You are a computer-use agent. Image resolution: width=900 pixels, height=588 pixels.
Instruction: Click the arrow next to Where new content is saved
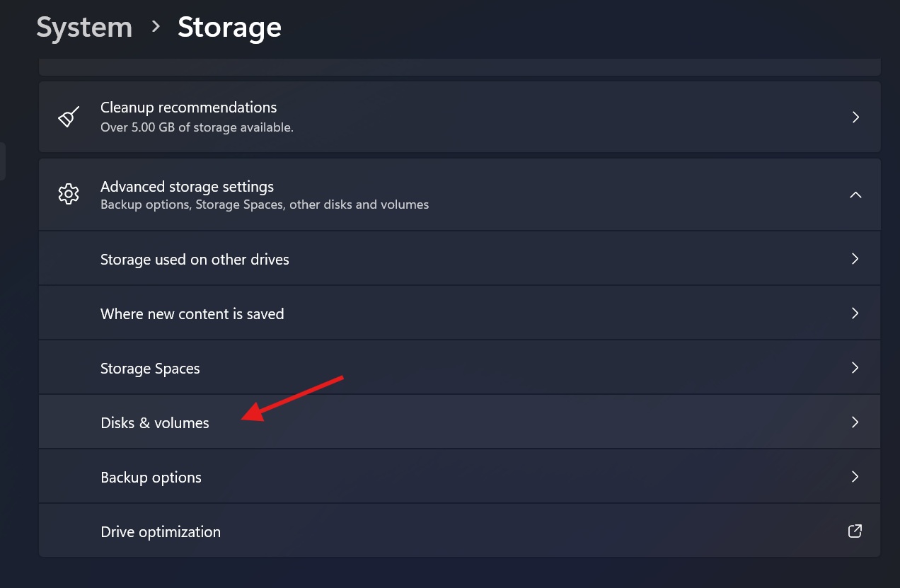[854, 312]
